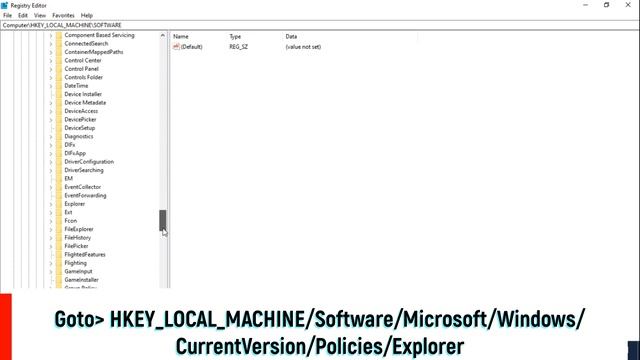Restore down the Registry Editor window
Viewport: 640px width, 360px height.
(x=607, y=5)
